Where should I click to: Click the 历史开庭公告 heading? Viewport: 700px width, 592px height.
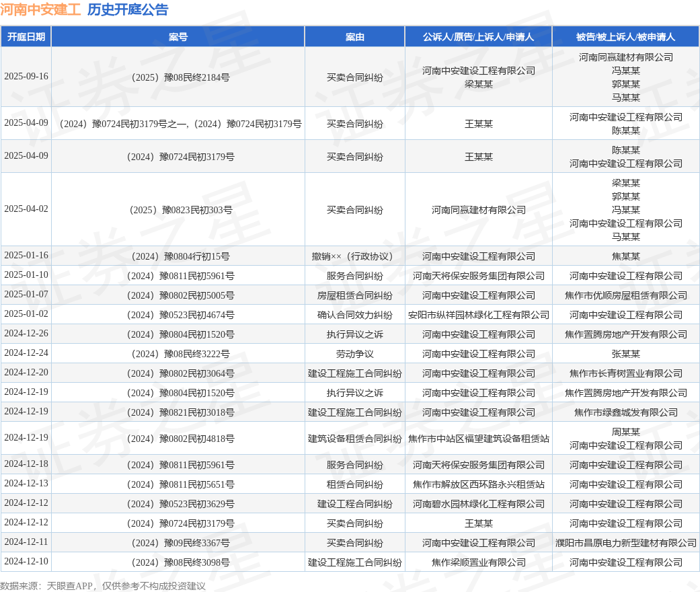(128, 9)
